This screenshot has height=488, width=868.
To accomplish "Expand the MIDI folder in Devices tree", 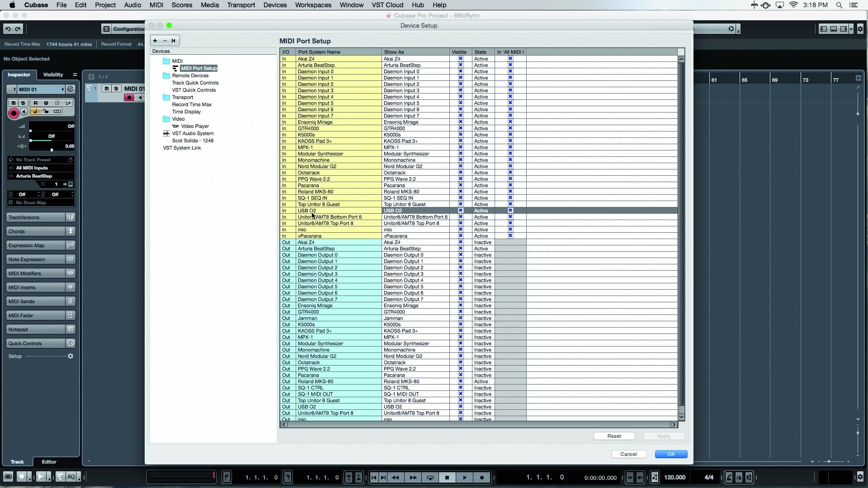I will [166, 61].
